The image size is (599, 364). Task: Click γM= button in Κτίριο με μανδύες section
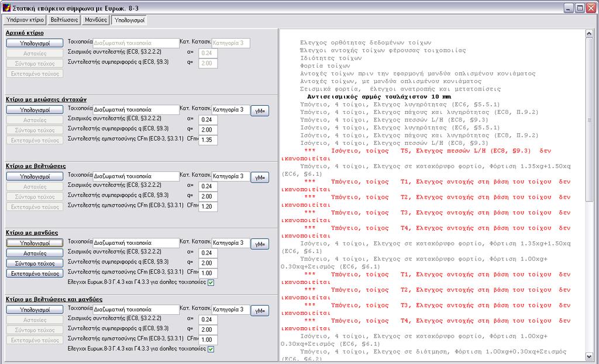260,244
